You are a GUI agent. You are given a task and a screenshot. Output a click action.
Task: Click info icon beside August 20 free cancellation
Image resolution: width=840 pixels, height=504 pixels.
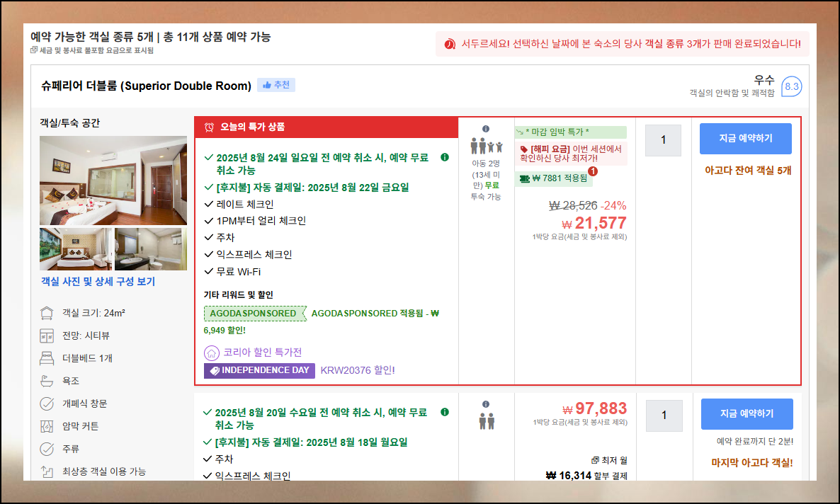point(445,412)
